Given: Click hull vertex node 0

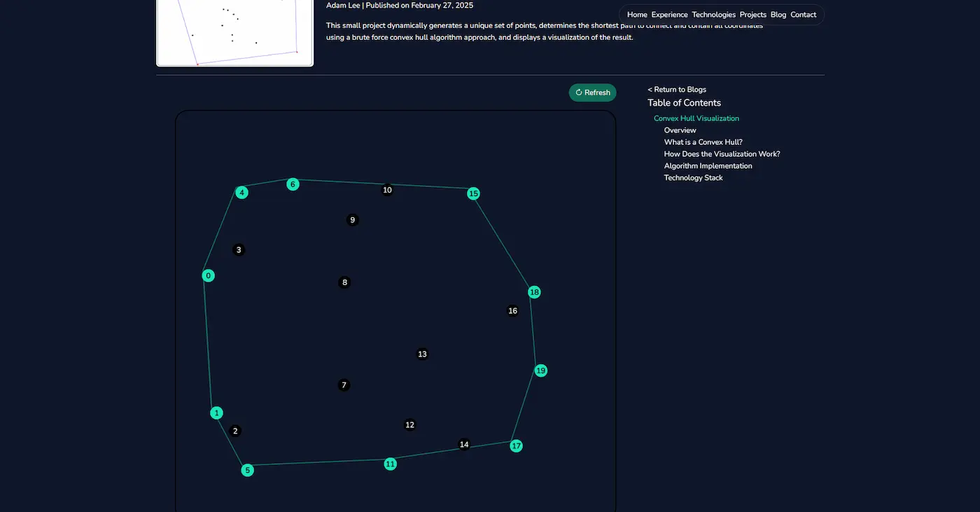Looking at the screenshot, I should click(208, 276).
